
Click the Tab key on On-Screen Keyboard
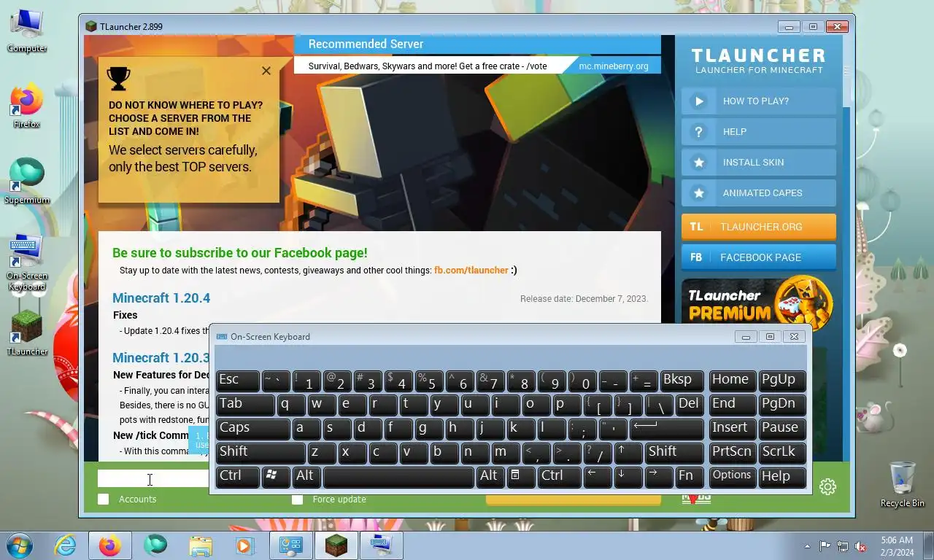click(x=245, y=405)
